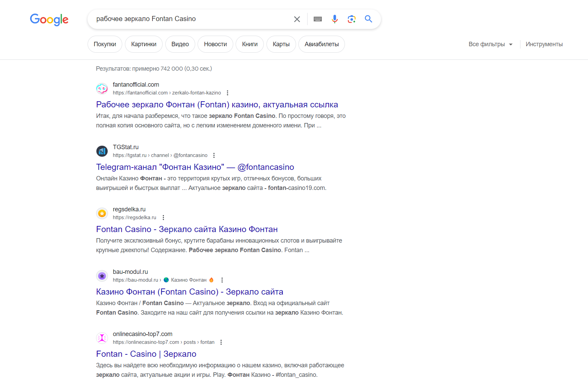Click the bau-modul.ru purple favicon
This screenshot has width=588, height=387.
[102, 276]
